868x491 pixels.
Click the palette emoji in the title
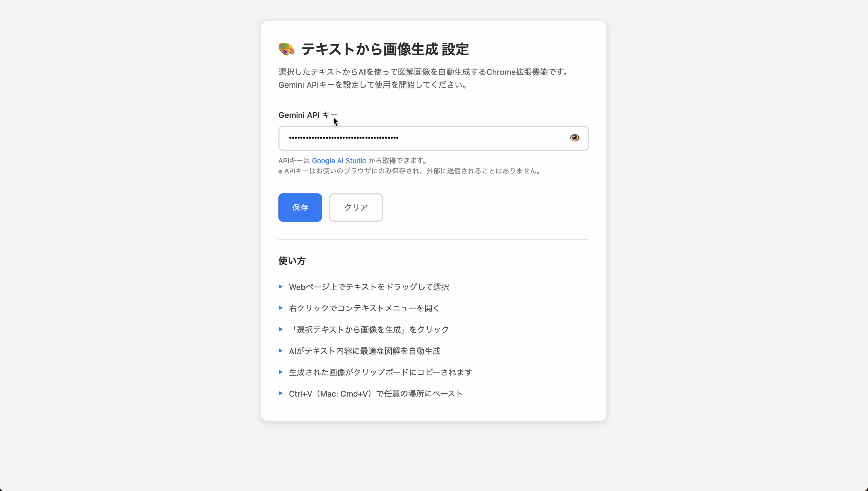point(287,49)
